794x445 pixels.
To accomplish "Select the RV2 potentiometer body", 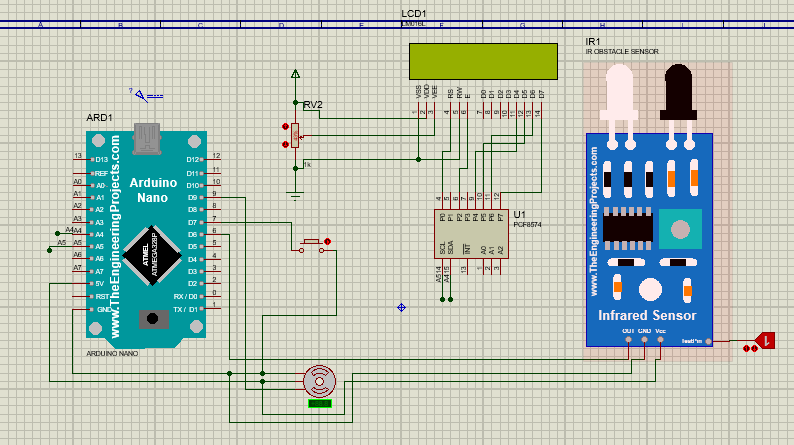I will (x=295, y=135).
